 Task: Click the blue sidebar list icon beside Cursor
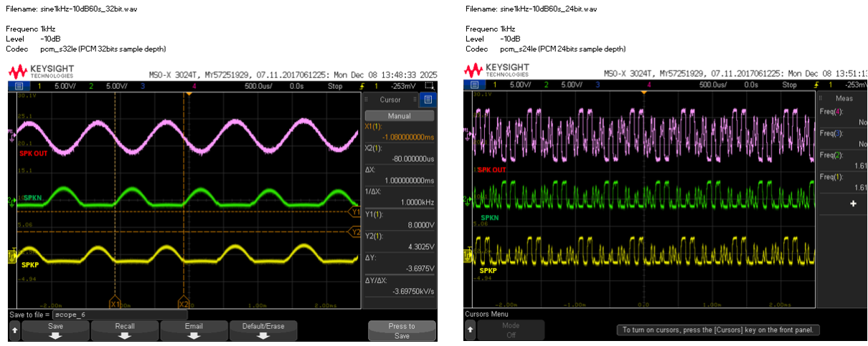(428, 100)
